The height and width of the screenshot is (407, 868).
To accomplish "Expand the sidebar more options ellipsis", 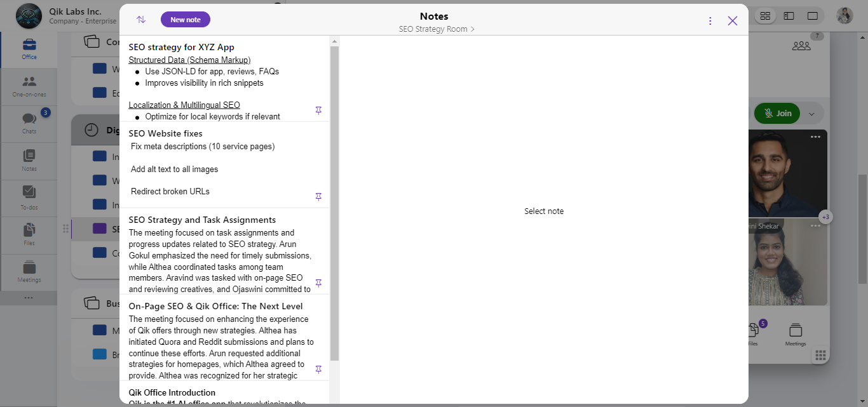I will pos(29,298).
